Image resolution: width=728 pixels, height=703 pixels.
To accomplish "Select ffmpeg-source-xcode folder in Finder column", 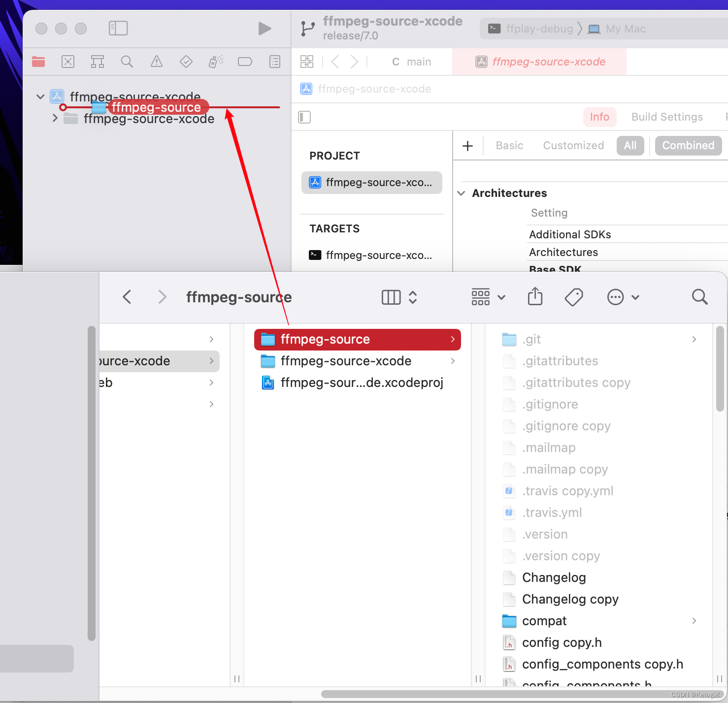I will (358, 361).
